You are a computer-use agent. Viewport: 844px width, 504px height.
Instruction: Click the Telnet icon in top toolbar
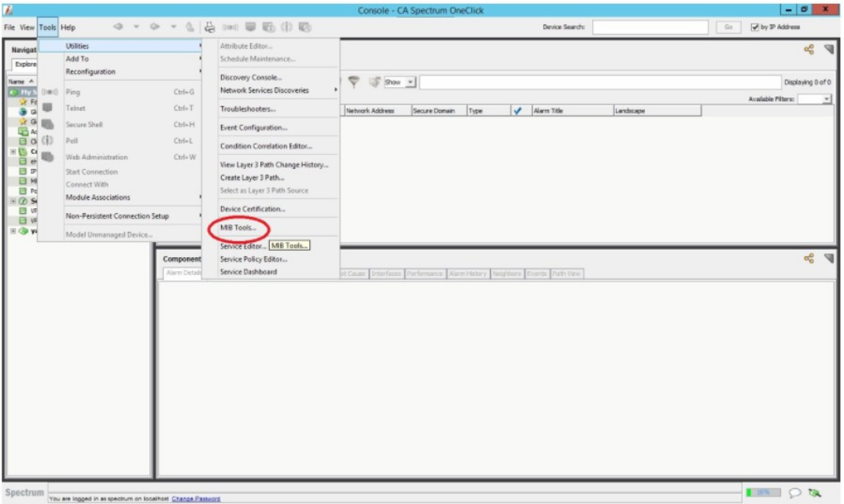point(250,27)
